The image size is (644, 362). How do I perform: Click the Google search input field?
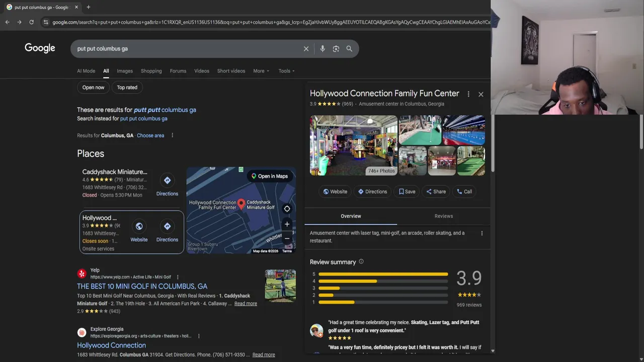189,49
